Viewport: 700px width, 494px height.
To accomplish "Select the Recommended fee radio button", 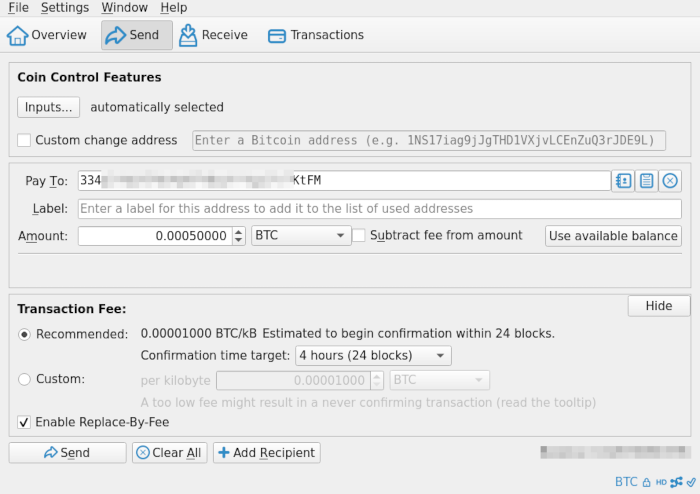I will tap(24, 334).
